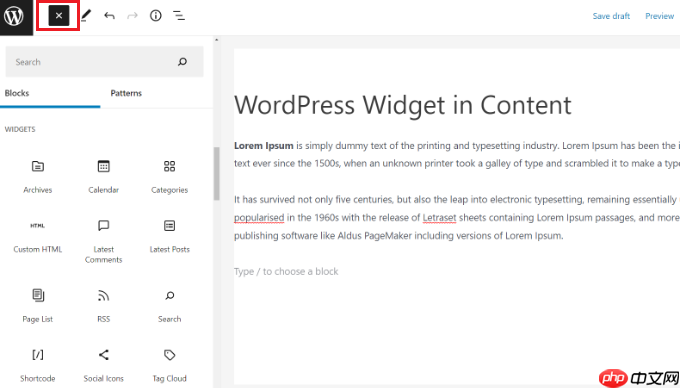Viewport: 680px width, 388px height.
Task: Click the post title WordPress Widget in Content
Action: click(402, 105)
